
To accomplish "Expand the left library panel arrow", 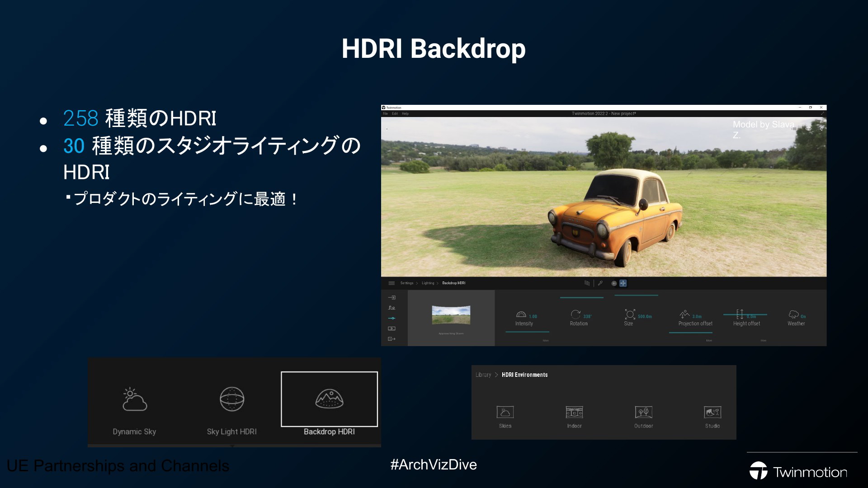I will [x=387, y=129].
